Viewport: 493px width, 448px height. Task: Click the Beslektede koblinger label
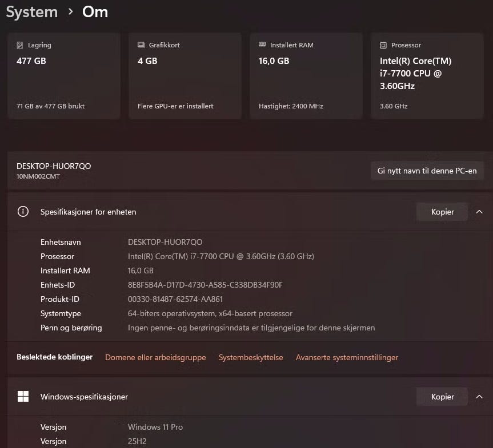54,357
